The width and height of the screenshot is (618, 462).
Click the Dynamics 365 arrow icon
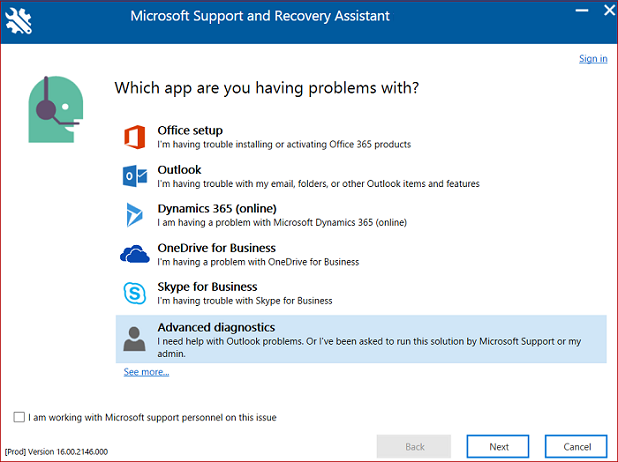134,215
